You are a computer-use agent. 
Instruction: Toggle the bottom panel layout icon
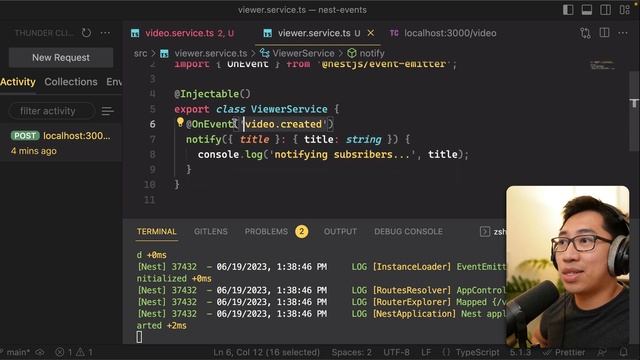pos(587,10)
